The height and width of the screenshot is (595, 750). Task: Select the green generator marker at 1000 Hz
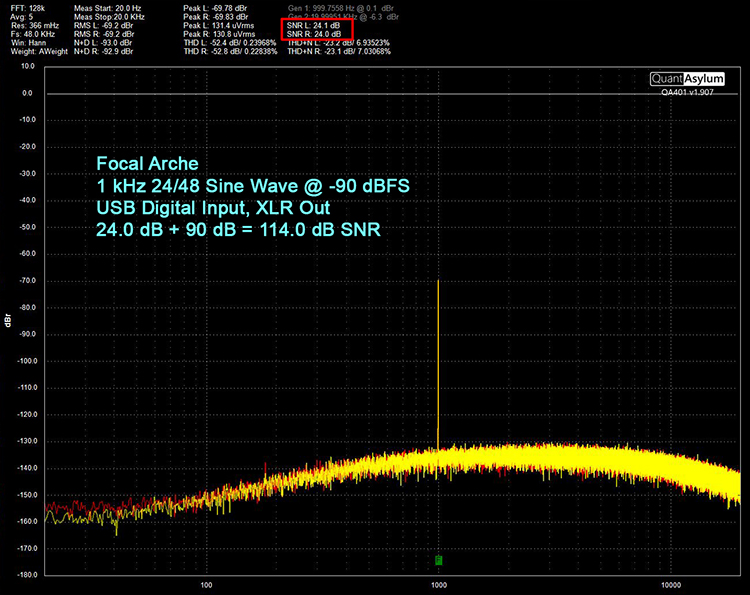point(439,559)
